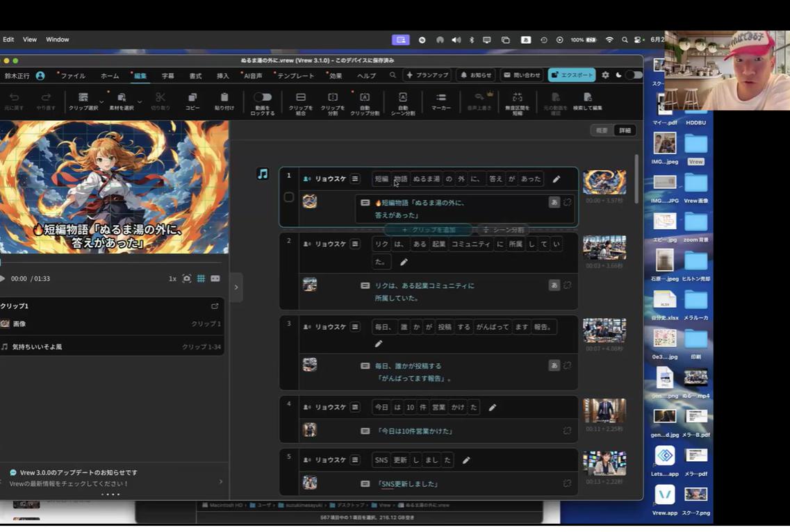Open the settings gear in Vrew header
The image size is (790, 532).
[x=605, y=75]
